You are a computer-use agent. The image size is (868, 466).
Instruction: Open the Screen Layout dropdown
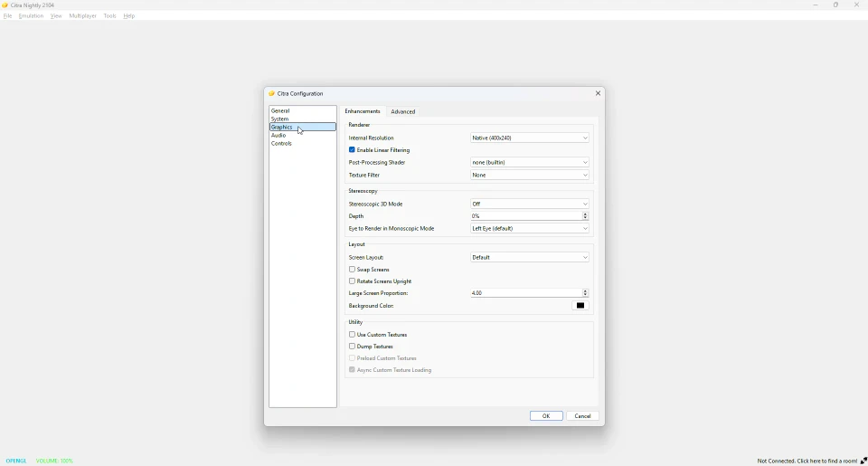click(530, 258)
